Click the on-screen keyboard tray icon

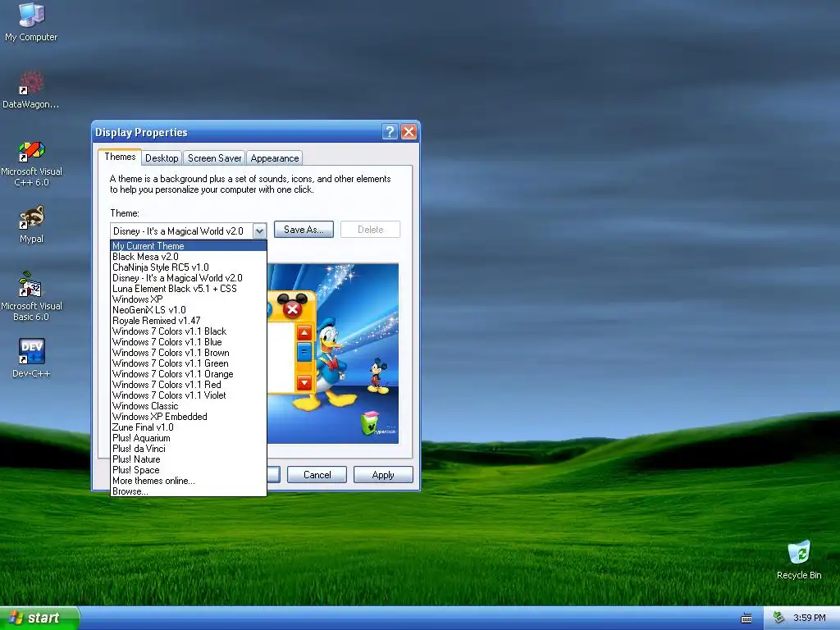746,619
